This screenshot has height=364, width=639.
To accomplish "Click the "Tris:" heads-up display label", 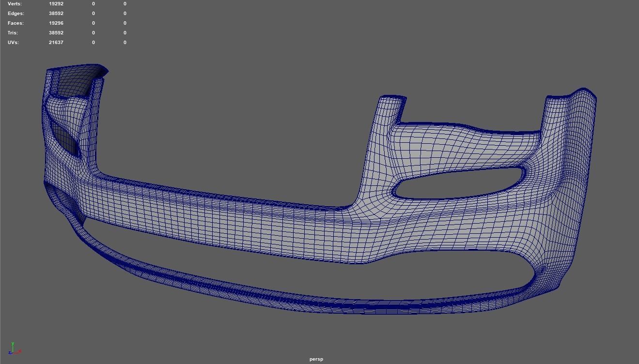I will pyautogui.click(x=13, y=33).
